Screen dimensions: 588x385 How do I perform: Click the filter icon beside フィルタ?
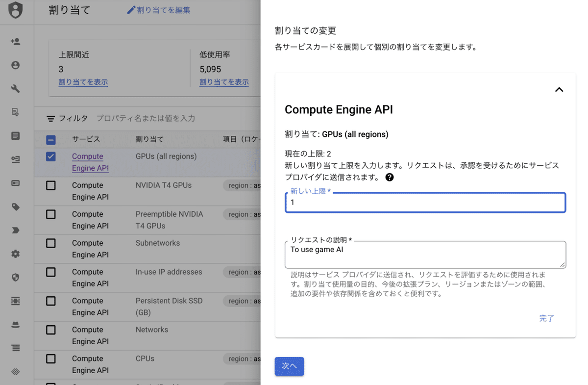50,118
